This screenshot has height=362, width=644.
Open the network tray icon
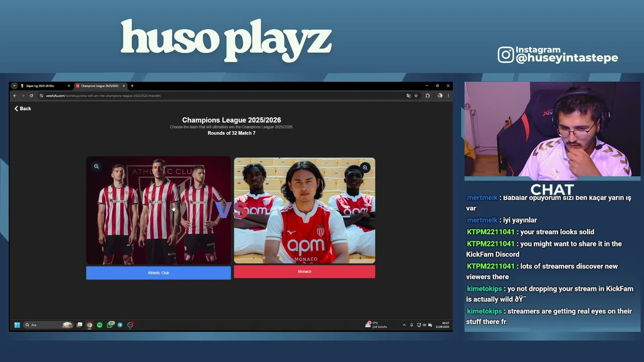[x=419, y=325]
